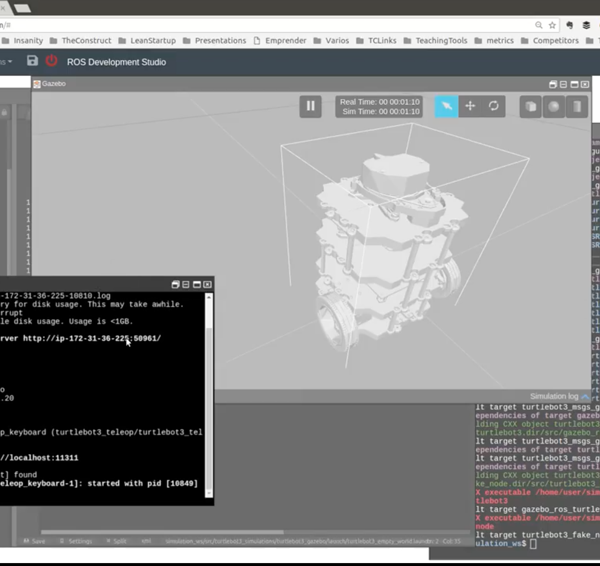Click the '//localhost:11311' terminal line
This screenshot has width=600, height=566.
pos(39,458)
